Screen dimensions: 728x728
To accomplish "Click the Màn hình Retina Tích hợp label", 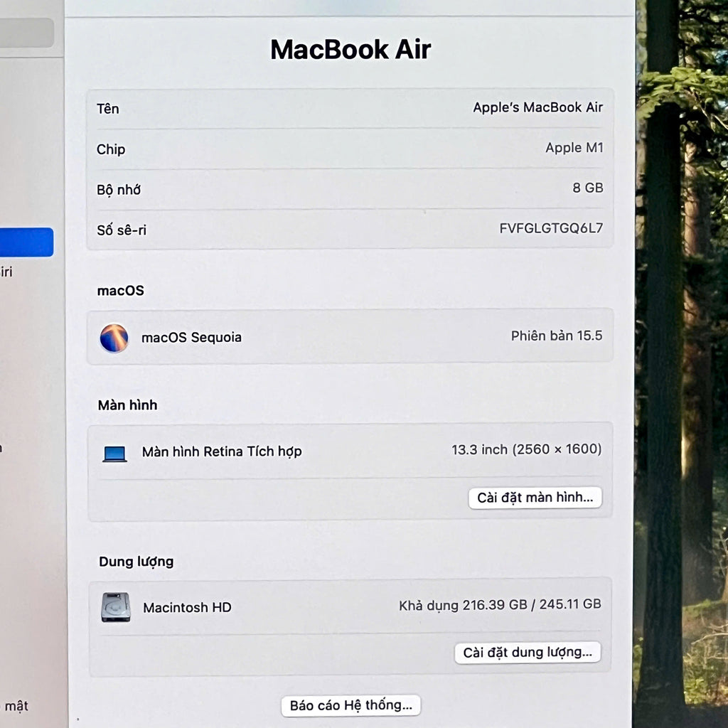I will tap(222, 451).
